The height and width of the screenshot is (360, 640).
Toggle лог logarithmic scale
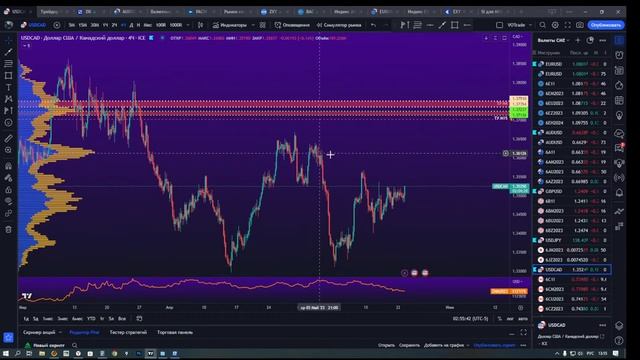click(510, 318)
